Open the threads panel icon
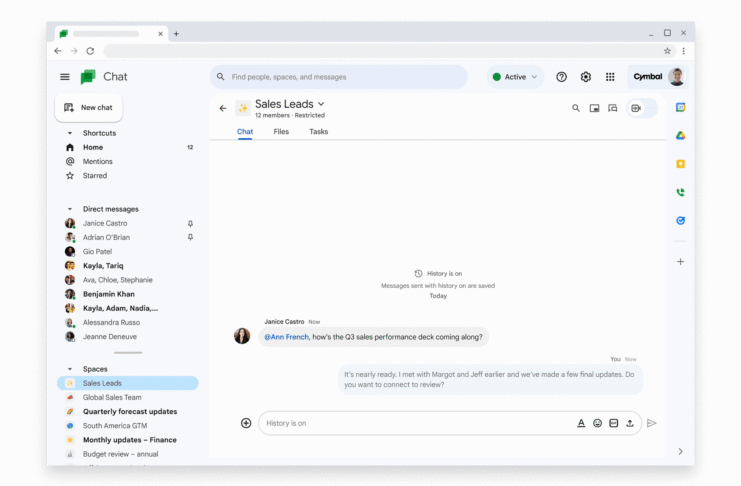 click(613, 108)
